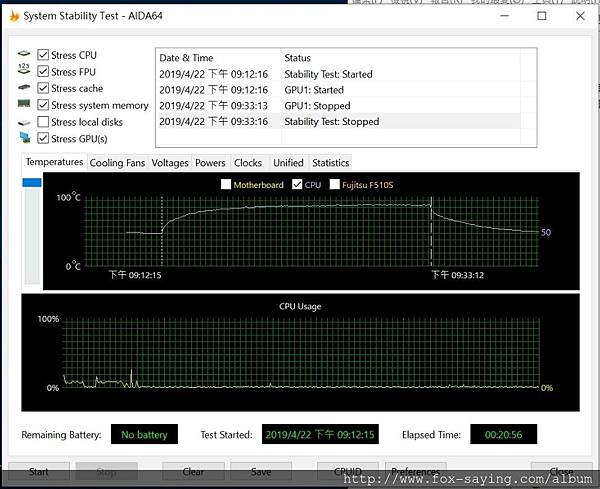Enable Fujitsu F510S temperature checkbox
Screen dimensions: 600x489
[x=334, y=184]
